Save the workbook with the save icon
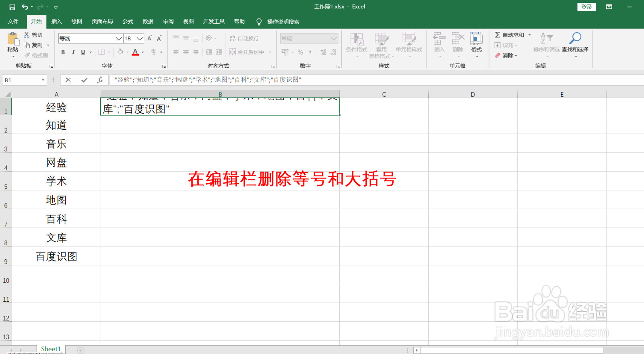The width and height of the screenshot is (644, 354). click(12, 7)
